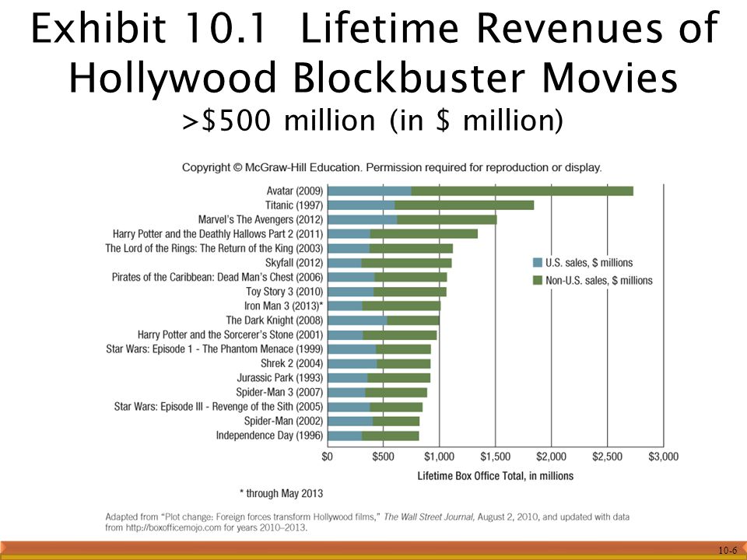Click the '$0' x-axis tick label
Viewport: 747px width, 560px height.
pyautogui.click(x=328, y=457)
